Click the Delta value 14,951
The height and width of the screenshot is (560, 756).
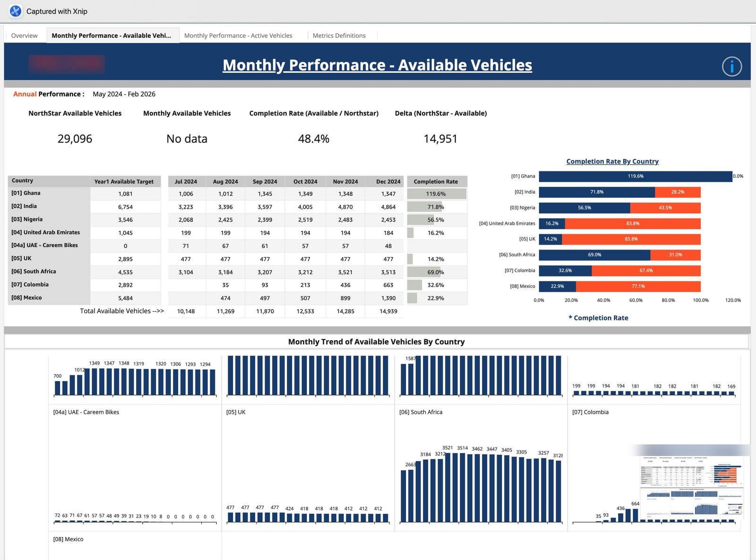coord(440,139)
